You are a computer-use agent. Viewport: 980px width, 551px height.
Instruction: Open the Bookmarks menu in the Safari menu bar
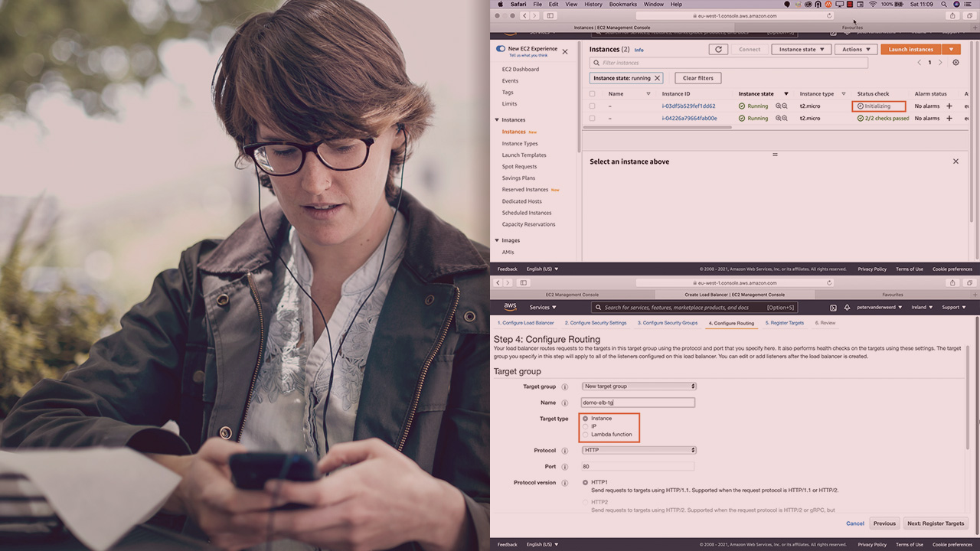tap(622, 5)
